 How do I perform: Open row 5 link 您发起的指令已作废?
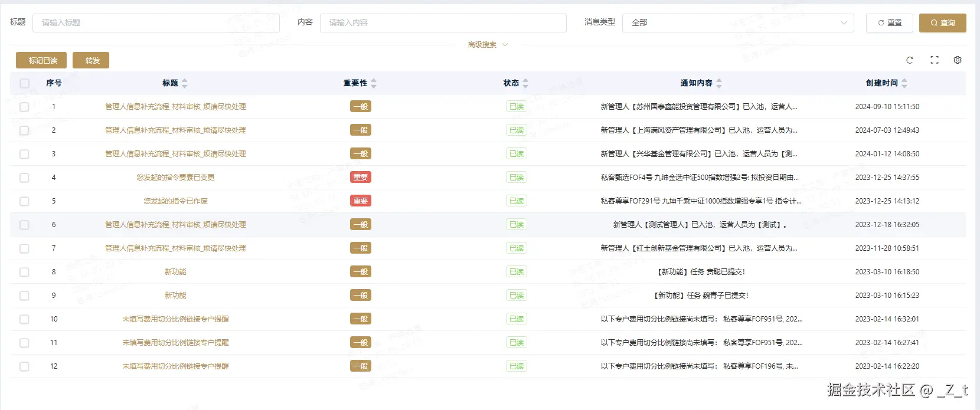[x=175, y=201]
